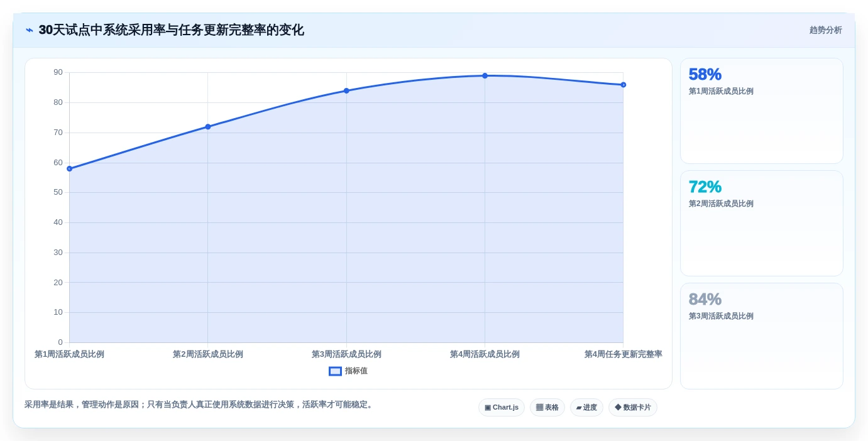868x441 pixels.
Task: Click the data point at value 84
Action: click(x=346, y=91)
